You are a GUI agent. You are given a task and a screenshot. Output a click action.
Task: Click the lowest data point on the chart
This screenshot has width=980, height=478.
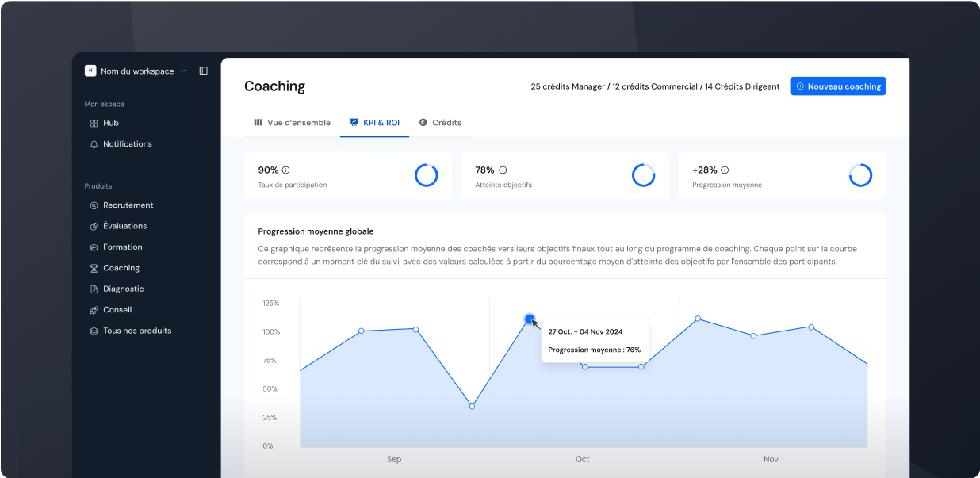click(x=472, y=406)
